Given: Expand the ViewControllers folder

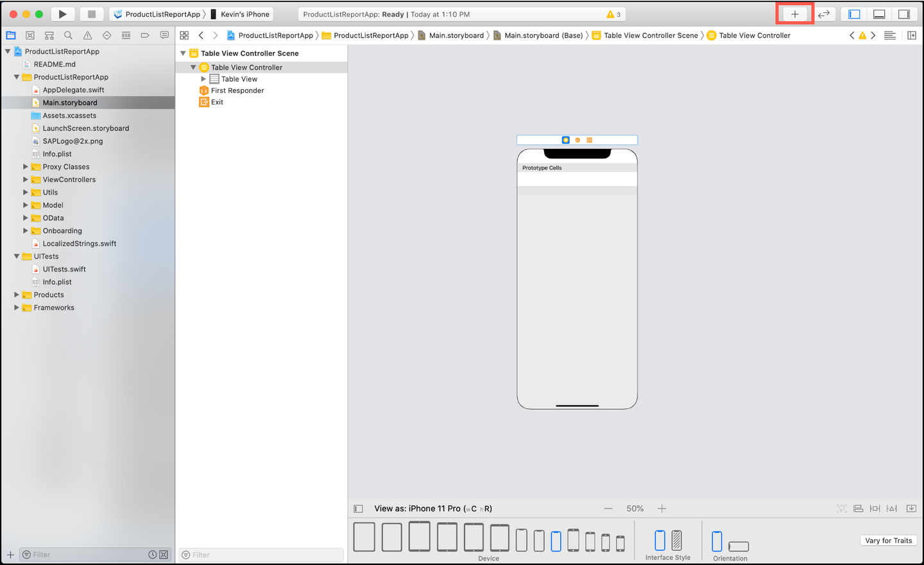Looking at the screenshot, I should pyautogui.click(x=26, y=180).
